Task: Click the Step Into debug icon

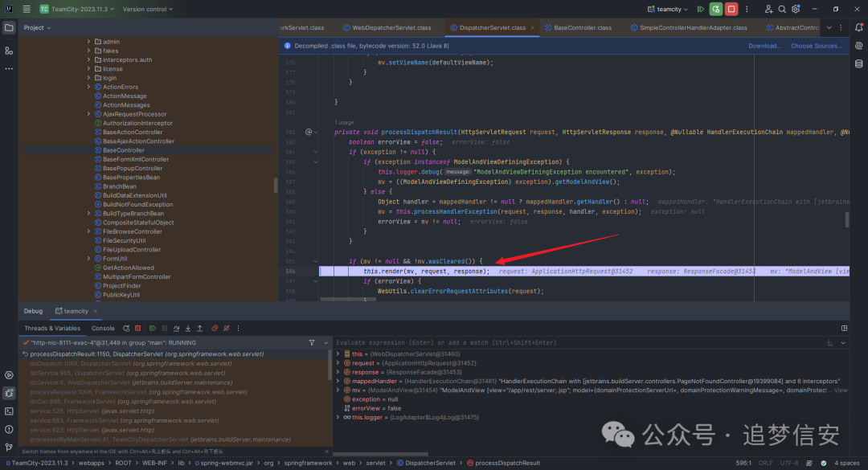Action: pyautogui.click(x=188, y=328)
